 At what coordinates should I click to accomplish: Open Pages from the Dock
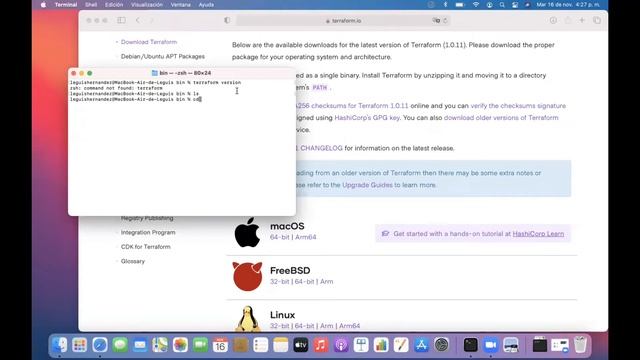[401, 345]
